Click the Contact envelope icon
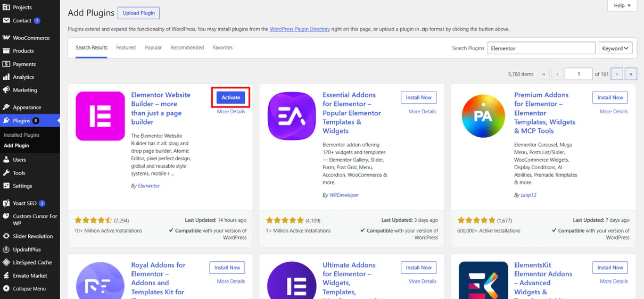Viewport: 644px width, 299px height. tap(6, 21)
